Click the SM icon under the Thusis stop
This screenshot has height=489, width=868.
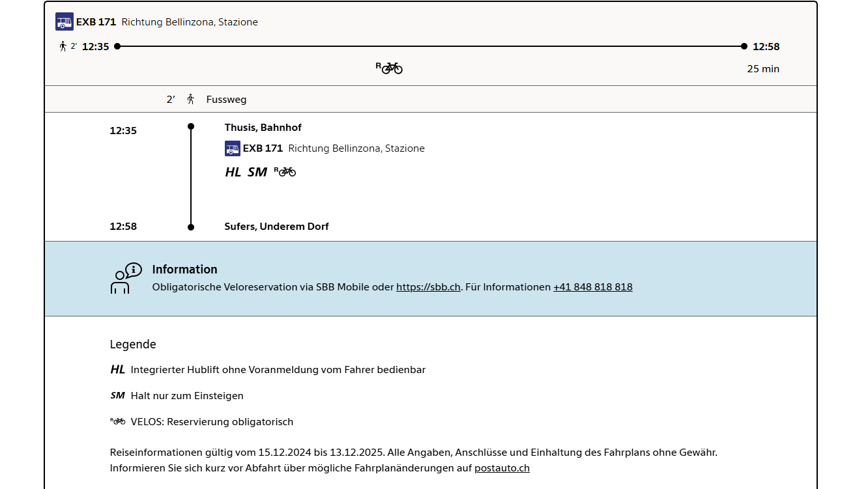pos(257,172)
